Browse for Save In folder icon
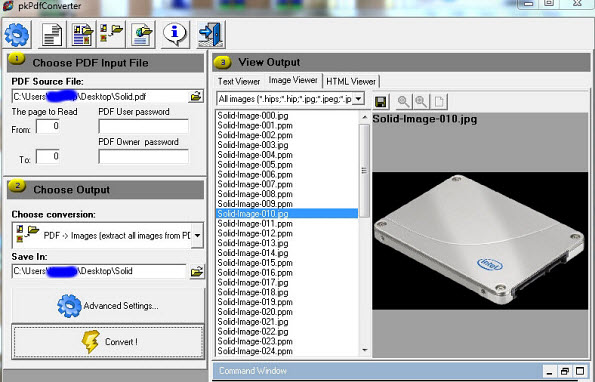595x382 pixels. pos(197,272)
